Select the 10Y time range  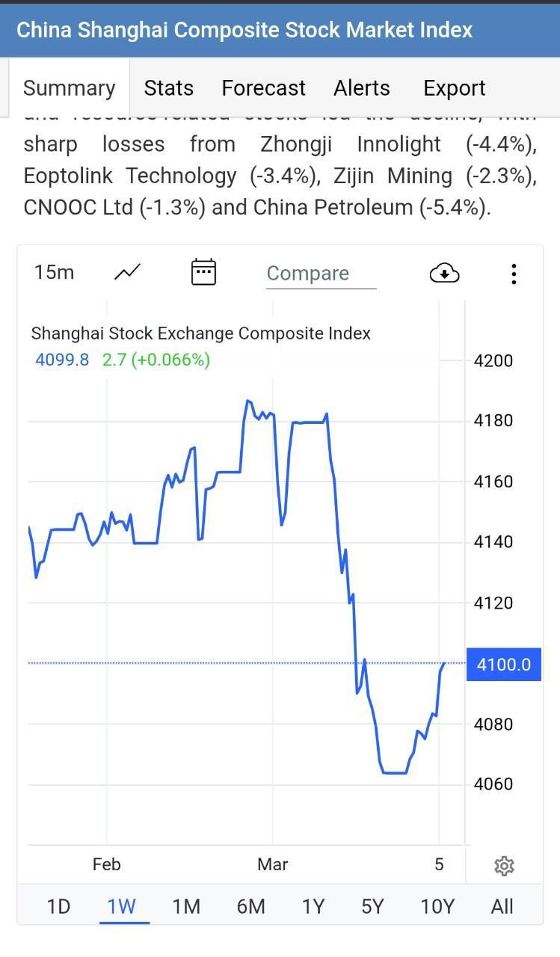tap(437, 906)
